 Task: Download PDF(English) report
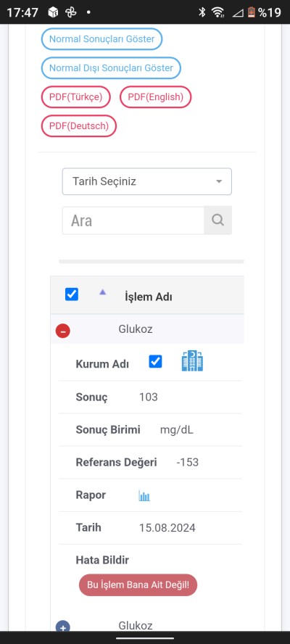click(155, 97)
